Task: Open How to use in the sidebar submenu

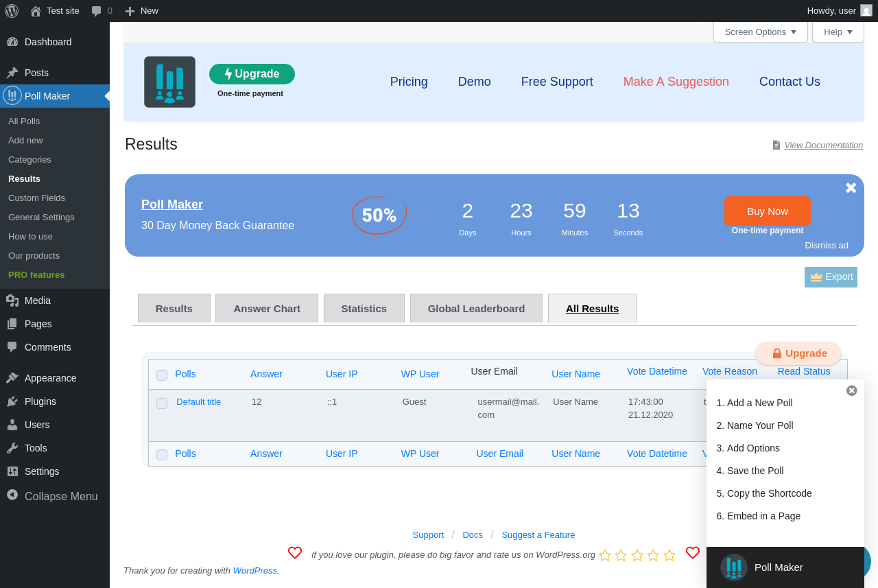Action: coord(30,237)
